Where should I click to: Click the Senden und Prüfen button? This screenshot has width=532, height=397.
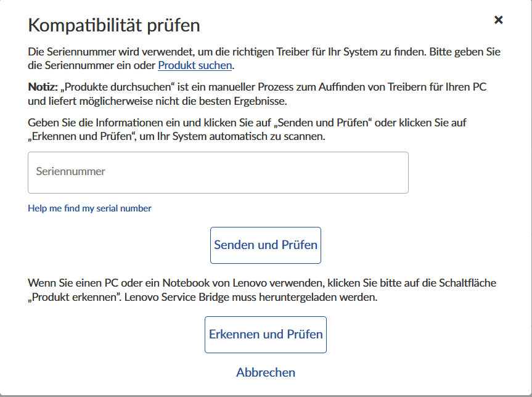pos(266,245)
